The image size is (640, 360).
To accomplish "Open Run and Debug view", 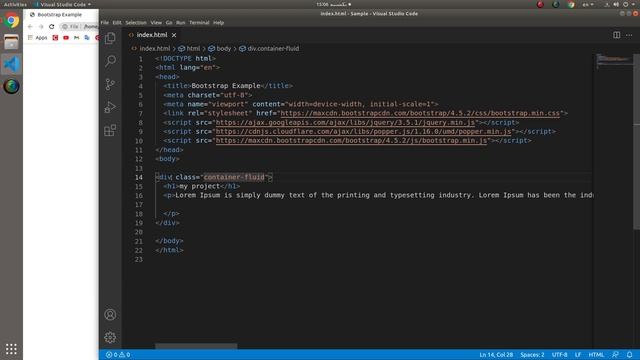I will 110,107.
